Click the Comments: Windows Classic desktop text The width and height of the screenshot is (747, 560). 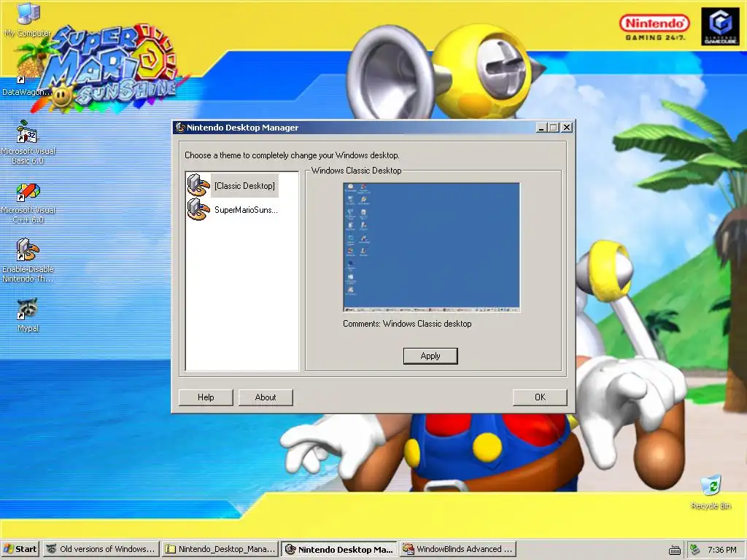coord(407,324)
